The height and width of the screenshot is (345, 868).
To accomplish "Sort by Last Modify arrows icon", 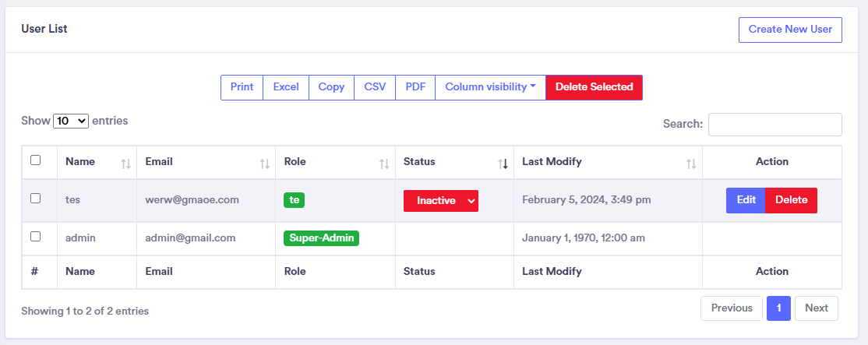I will pos(691,164).
